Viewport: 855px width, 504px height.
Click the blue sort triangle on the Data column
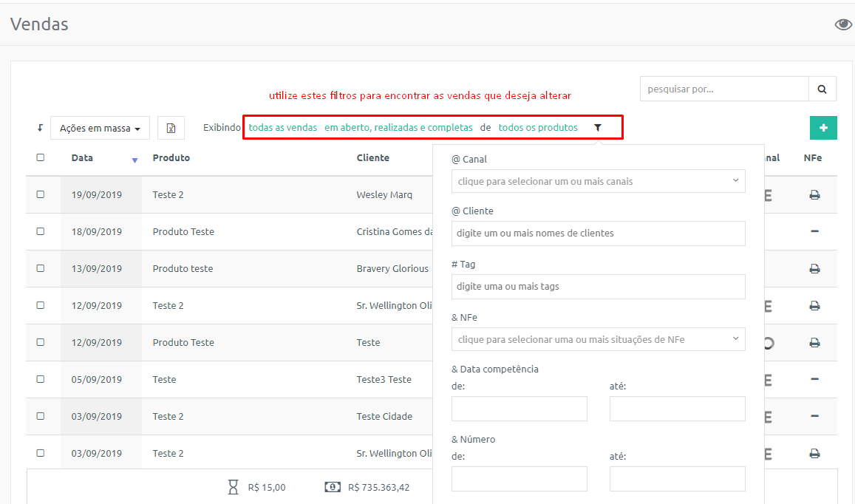[134, 160]
